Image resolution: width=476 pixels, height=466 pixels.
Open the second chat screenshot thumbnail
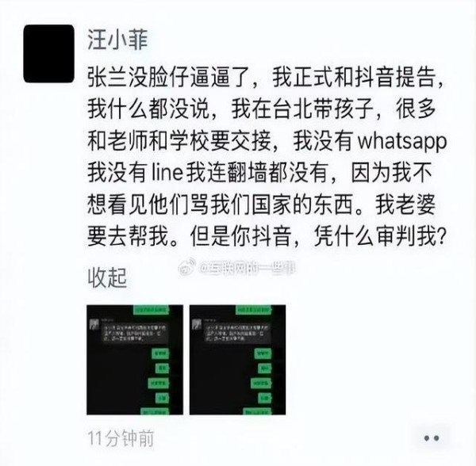[x=237, y=360]
